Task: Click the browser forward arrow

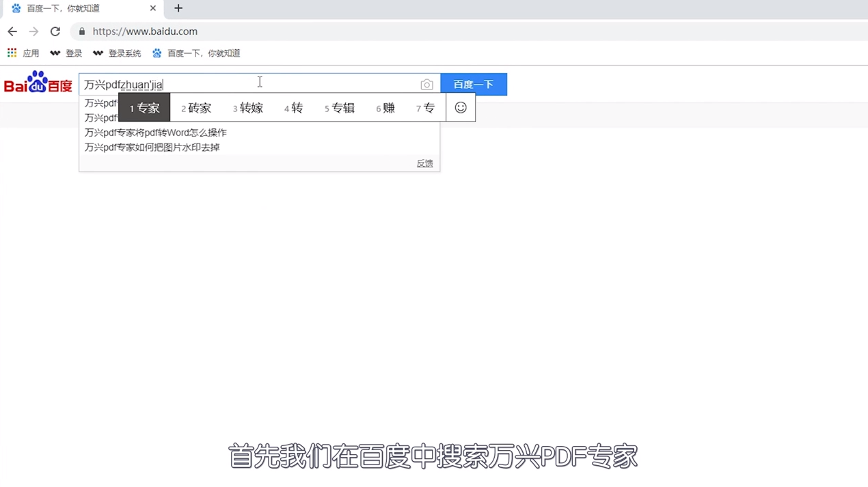Action: (33, 31)
